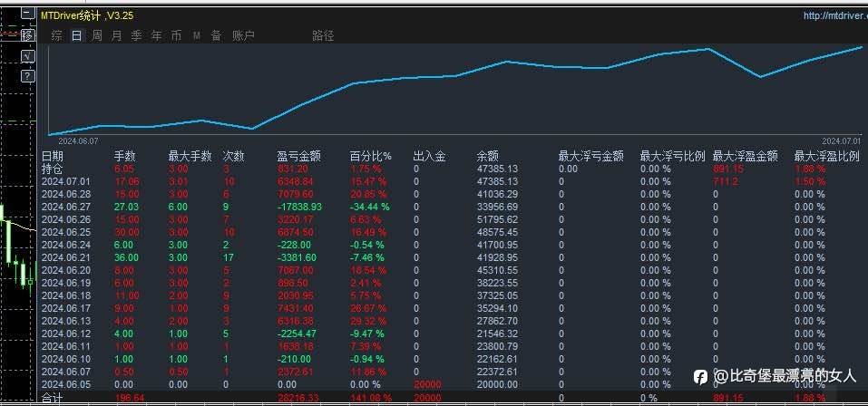This screenshot has height=406, width=868.
Task: Collapse the MTDriver panel with minus button
Action: [28, 14]
